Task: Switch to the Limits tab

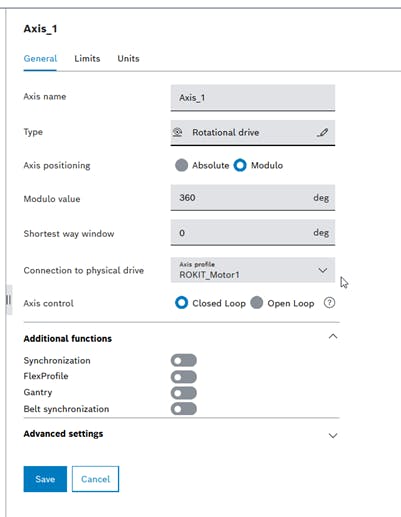Action: 87,59
